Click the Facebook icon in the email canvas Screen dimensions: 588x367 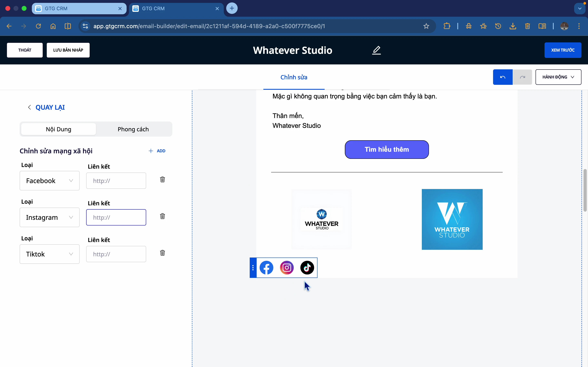tap(266, 268)
